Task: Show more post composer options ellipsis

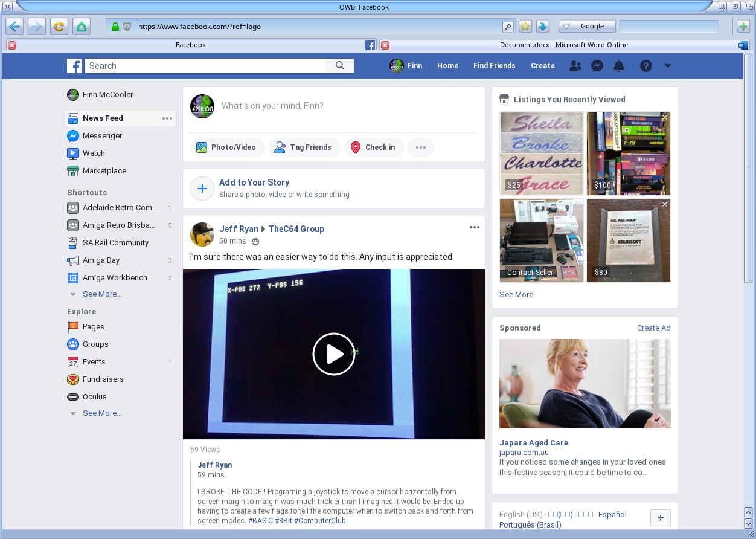Action: [x=421, y=147]
